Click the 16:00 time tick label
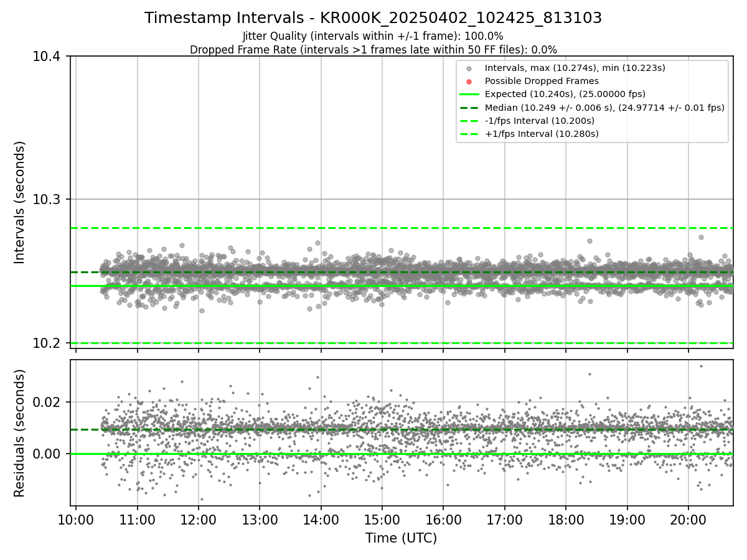The image size is (747, 560). (443, 520)
